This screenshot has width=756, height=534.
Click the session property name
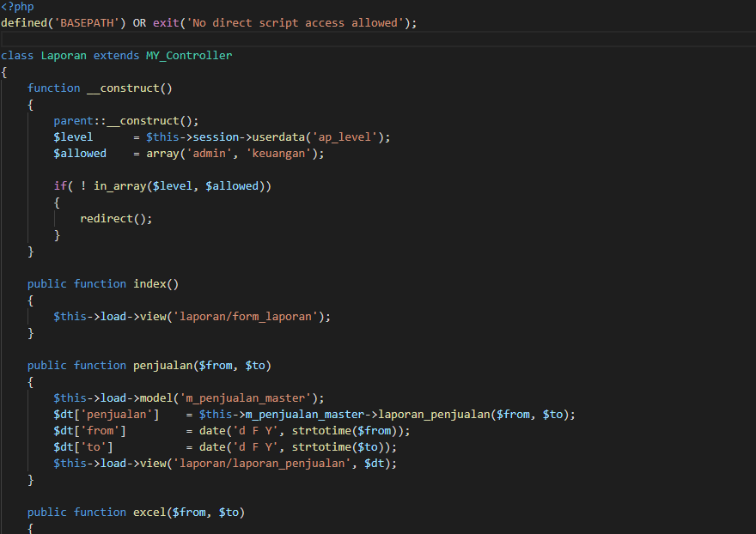tap(216, 137)
